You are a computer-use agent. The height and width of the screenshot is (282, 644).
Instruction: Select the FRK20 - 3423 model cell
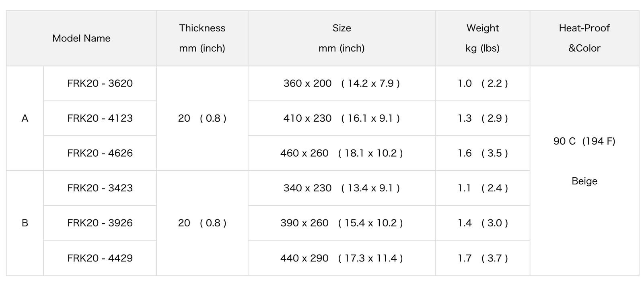tap(100, 188)
